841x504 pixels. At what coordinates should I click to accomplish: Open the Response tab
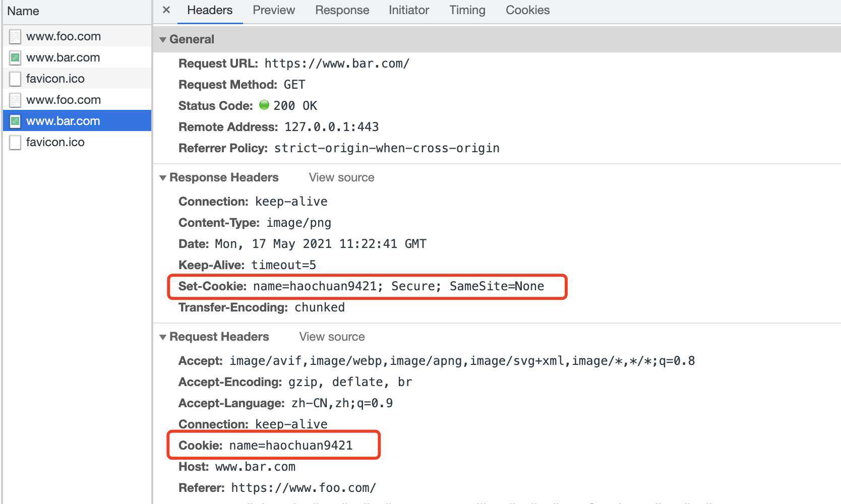[342, 10]
